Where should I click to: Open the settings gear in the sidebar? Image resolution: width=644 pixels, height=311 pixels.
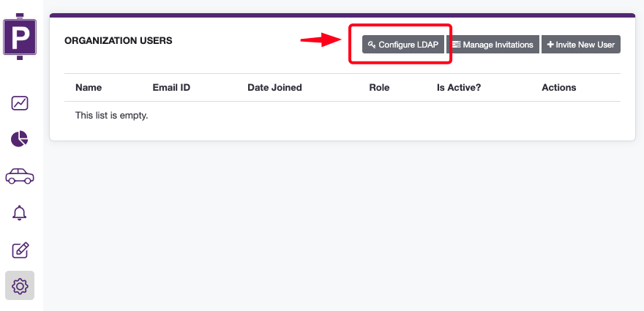(x=20, y=286)
